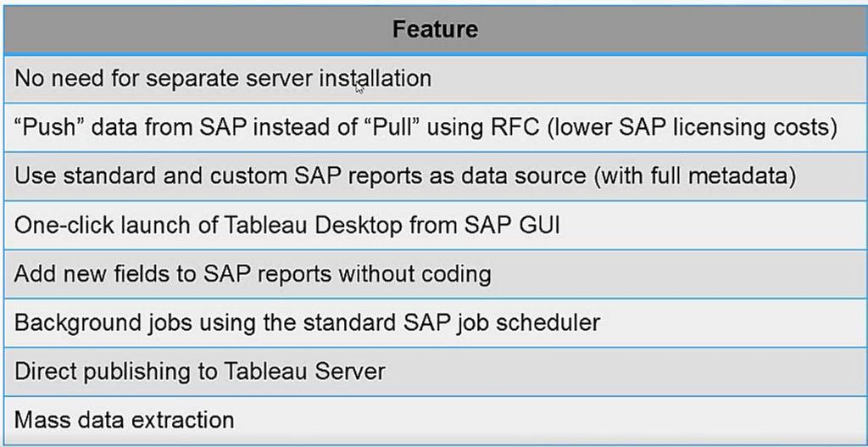Viewport: 868px width, 447px height.
Task: Click the Feature column header
Action: pos(435,30)
